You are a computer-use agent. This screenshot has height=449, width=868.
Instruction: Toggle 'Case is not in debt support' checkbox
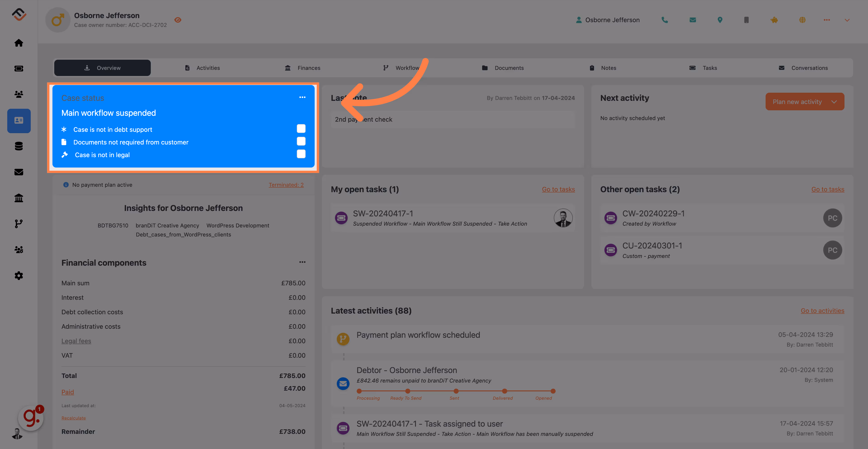[301, 129]
